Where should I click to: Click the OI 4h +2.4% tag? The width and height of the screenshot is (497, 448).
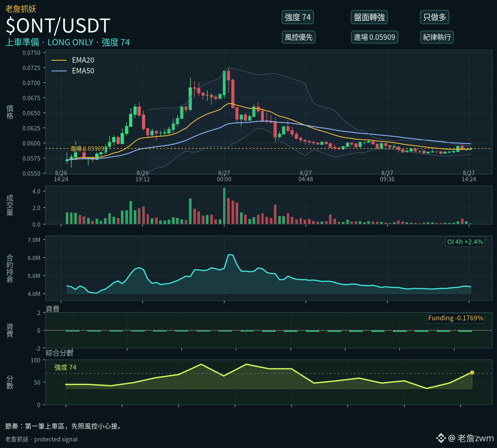pyautogui.click(x=465, y=242)
